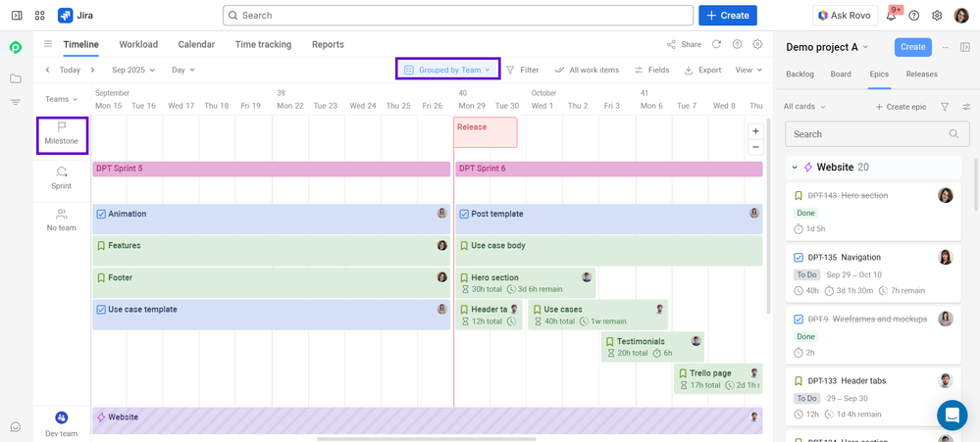Open notifications bell icon
980x442 pixels.
click(x=892, y=16)
